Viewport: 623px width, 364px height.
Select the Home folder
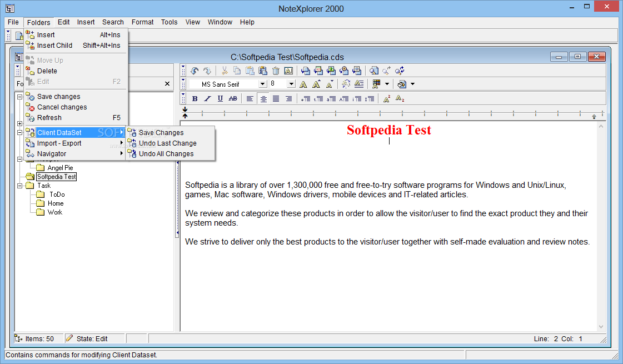[x=56, y=203]
